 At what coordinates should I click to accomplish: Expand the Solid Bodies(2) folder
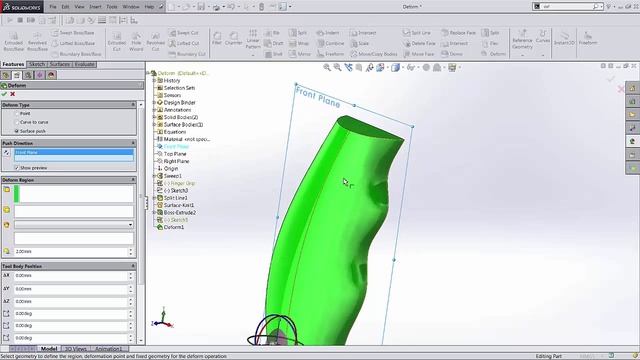coord(154,117)
